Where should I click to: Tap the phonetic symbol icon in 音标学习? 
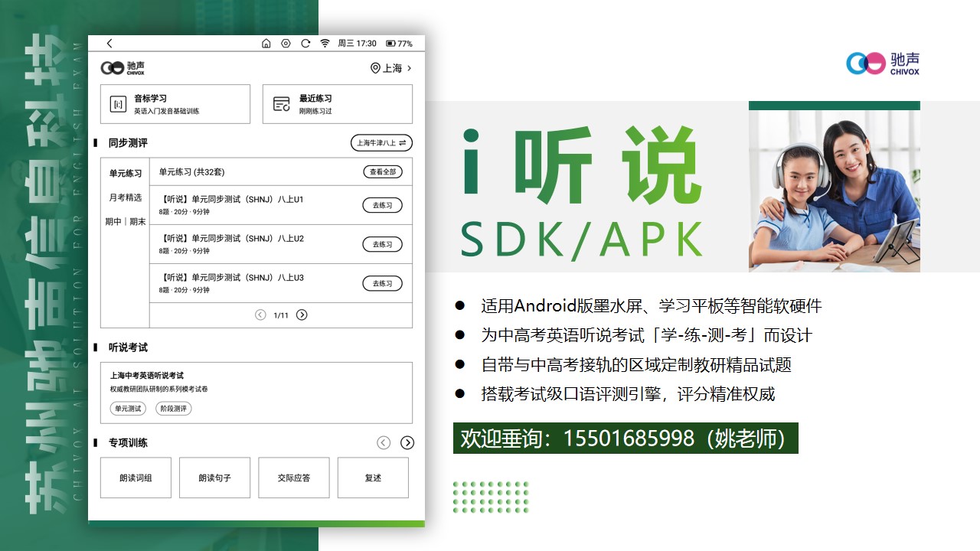(x=118, y=104)
